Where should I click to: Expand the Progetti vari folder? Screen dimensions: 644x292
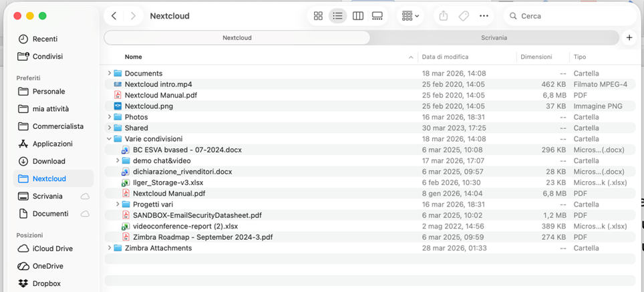(118, 204)
